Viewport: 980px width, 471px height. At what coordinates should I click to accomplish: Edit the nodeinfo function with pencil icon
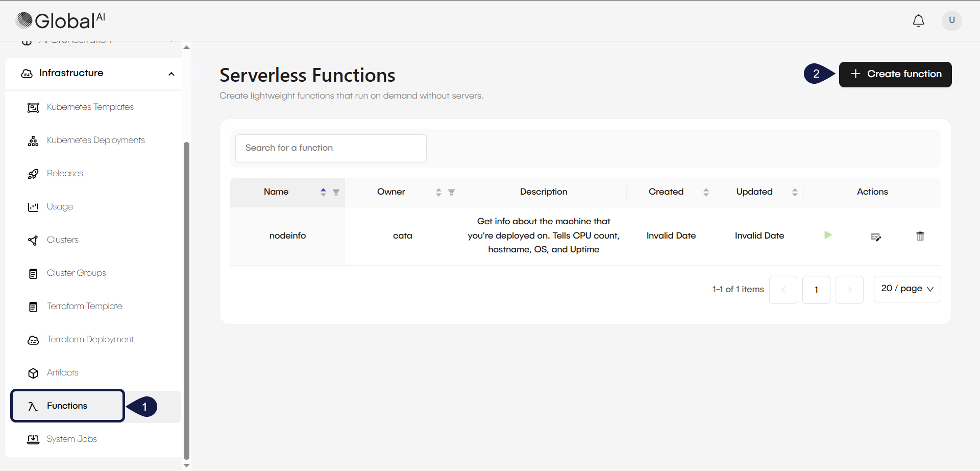pos(876,236)
